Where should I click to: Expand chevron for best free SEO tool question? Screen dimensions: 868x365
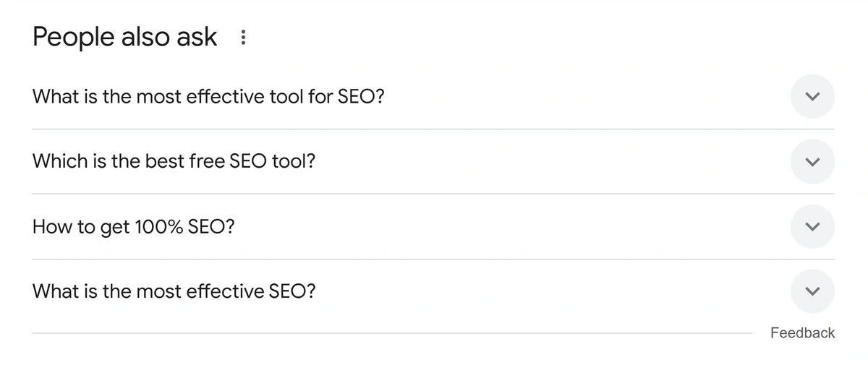pos(812,161)
